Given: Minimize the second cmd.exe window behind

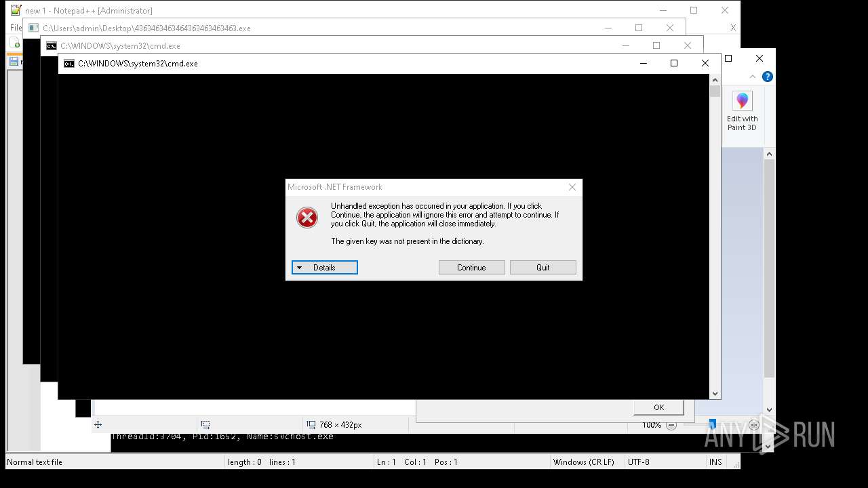Looking at the screenshot, I should (x=625, y=45).
